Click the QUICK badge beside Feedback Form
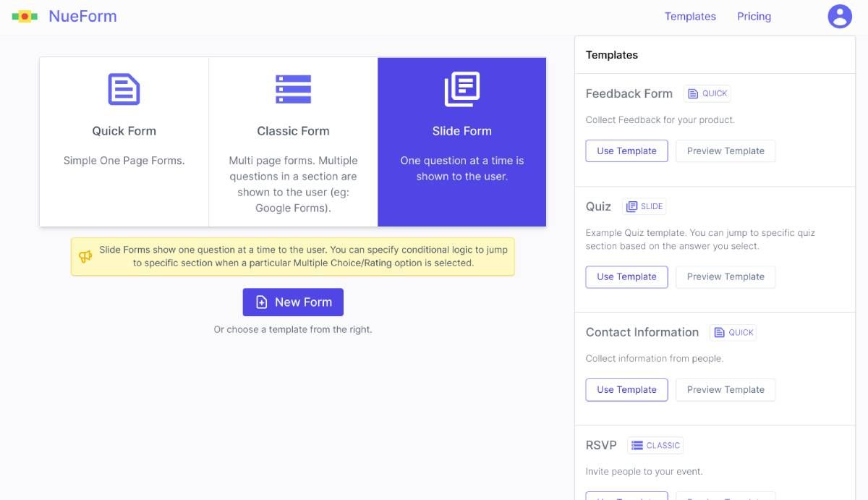Image resolution: width=868 pixels, height=500 pixels. [707, 93]
